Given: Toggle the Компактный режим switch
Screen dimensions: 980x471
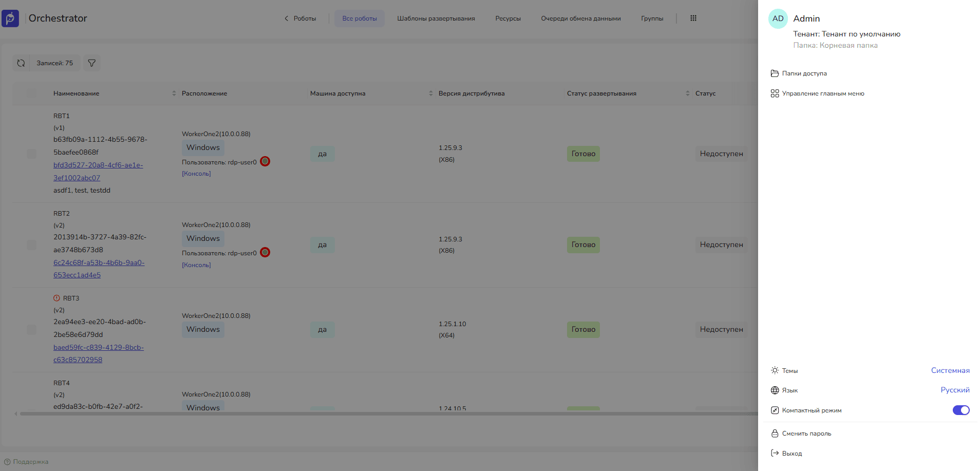Looking at the screenshot, I should click(960, 410).
